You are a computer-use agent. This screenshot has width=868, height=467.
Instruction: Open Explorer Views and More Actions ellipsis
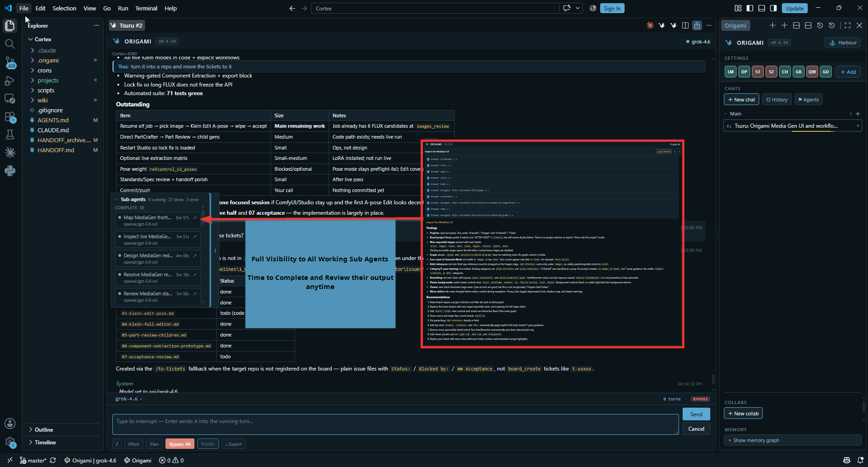coord(96,25)
